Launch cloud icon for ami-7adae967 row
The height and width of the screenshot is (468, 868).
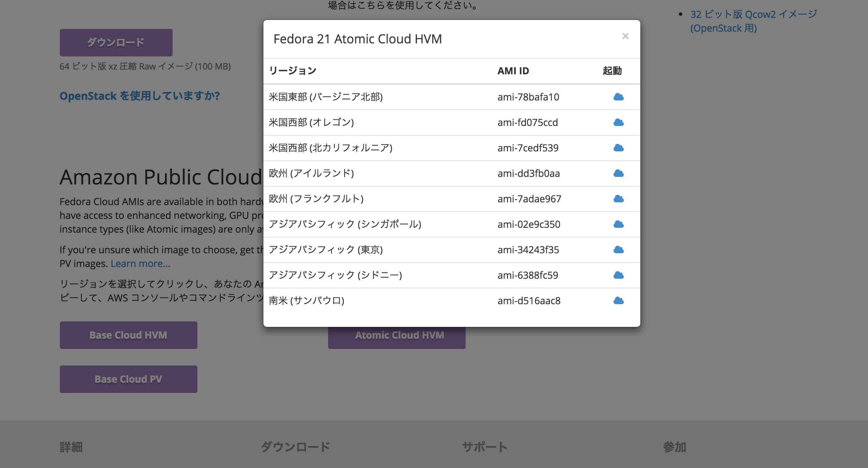[x=618, y=199]
